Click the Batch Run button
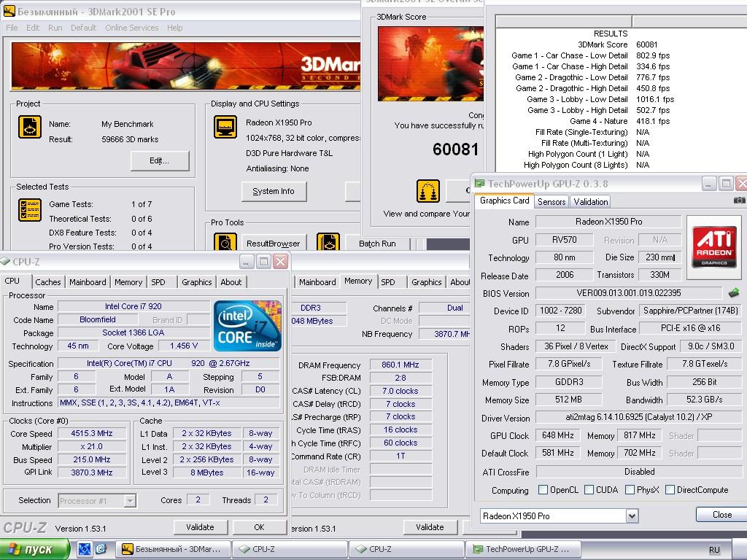 tap(377, 244)
